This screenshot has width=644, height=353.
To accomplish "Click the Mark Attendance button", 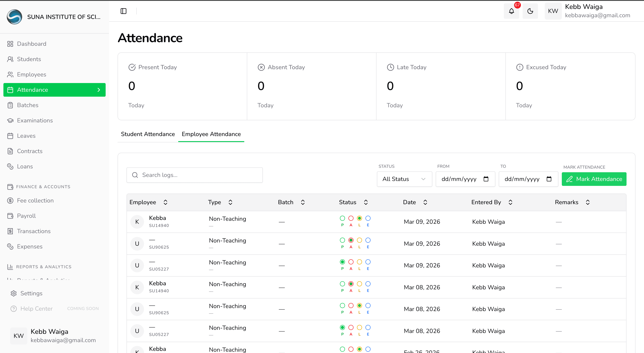I will 594,179.
